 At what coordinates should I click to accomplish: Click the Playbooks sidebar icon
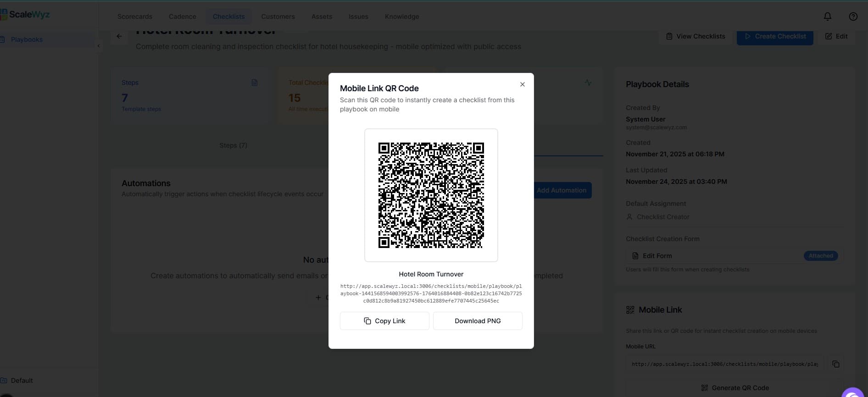pyautogui.click(x=3, y=39)
